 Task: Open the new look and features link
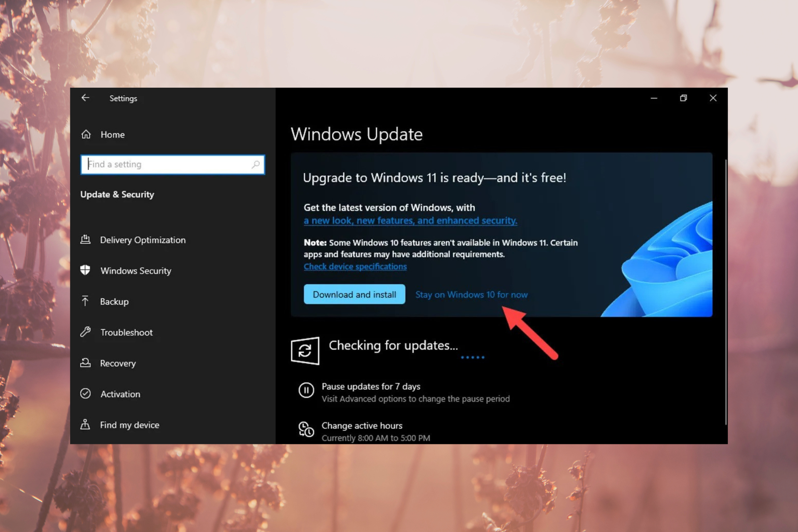(410, 220)
